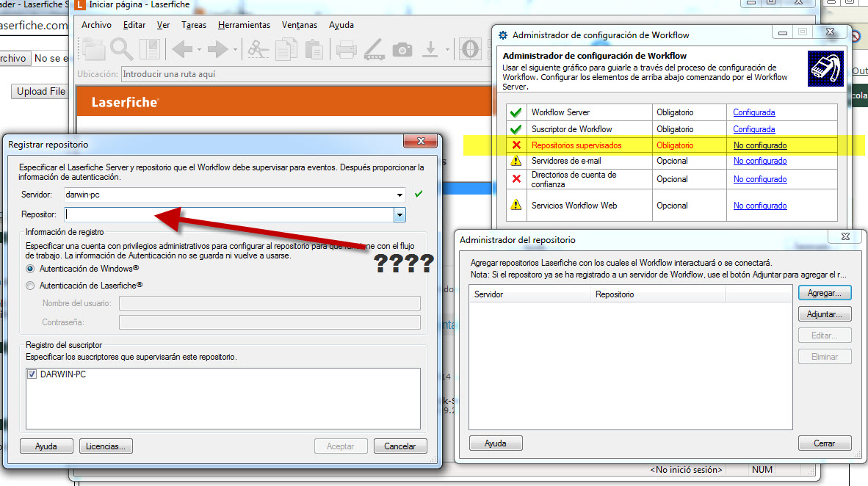Click Ayuda in Administrador del repositorio dialog
868x486 pixels.
tap(496, 443)
